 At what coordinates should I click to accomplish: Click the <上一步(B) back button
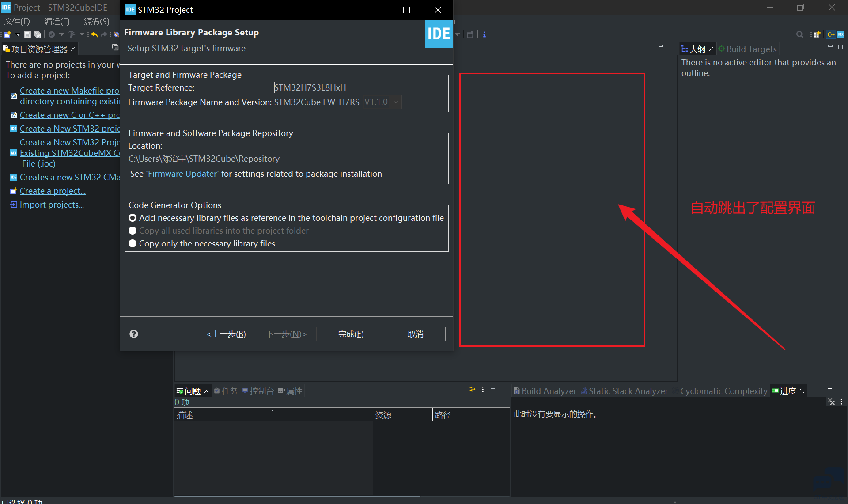[226, 334]
